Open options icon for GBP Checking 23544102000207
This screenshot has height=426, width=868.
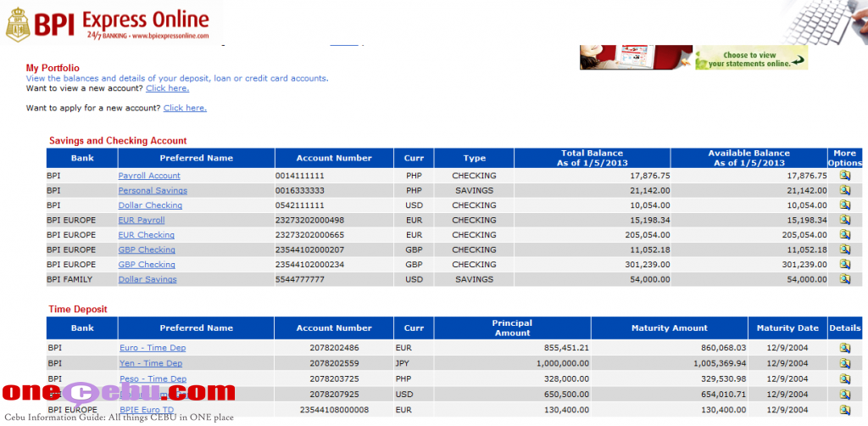pyautogui.click(x=845, y=249)
